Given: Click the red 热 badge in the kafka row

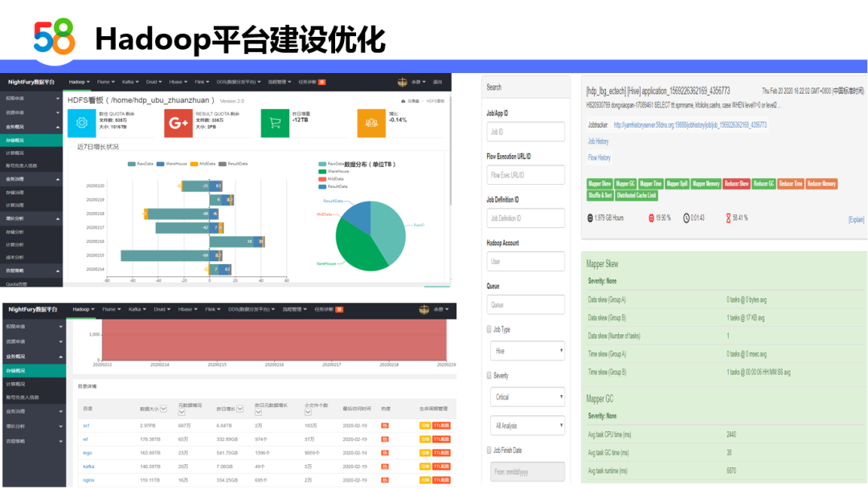Looking at the screenshot, I should [385, 467].
